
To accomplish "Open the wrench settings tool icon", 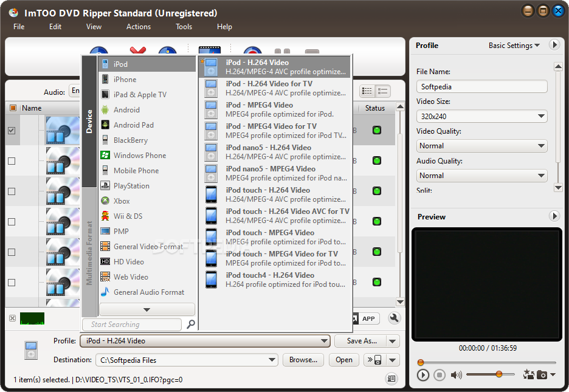I will pyautogui.click(x=394, y=318).
